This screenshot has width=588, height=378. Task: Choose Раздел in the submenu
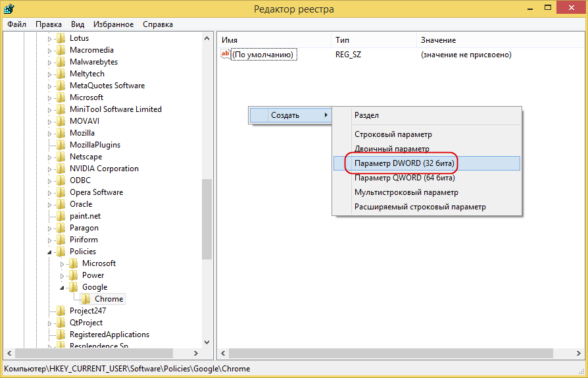tap(427, 115)
